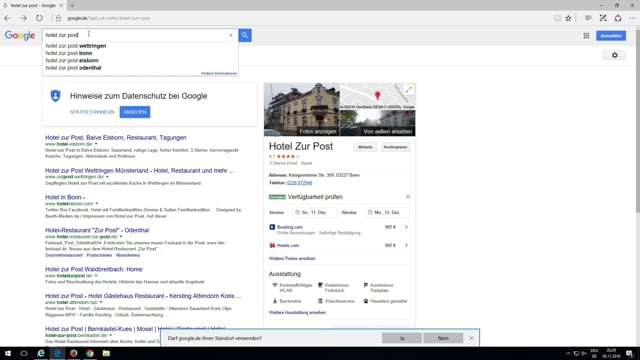Open Abreise date picker Mo., 12. Dez.

coord(387,212)
